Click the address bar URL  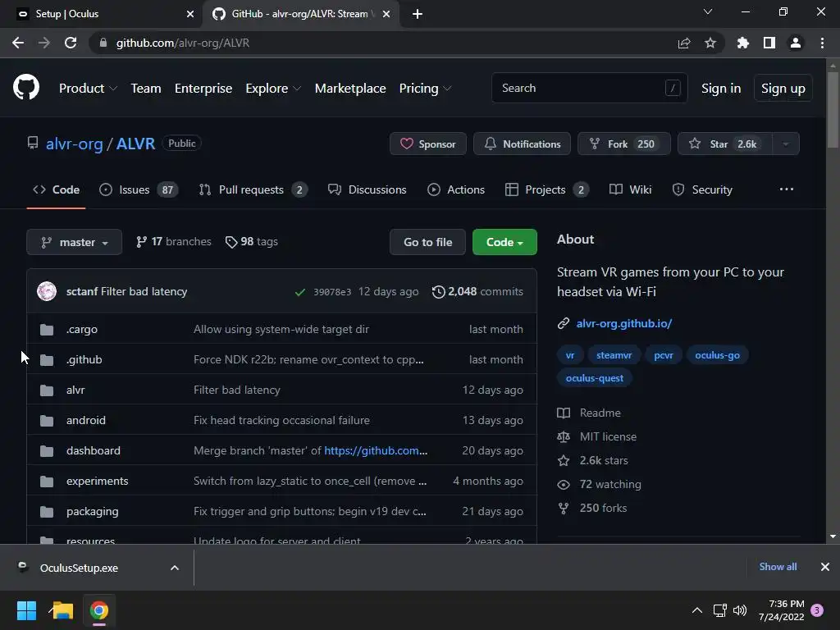(x=183, y=43)
